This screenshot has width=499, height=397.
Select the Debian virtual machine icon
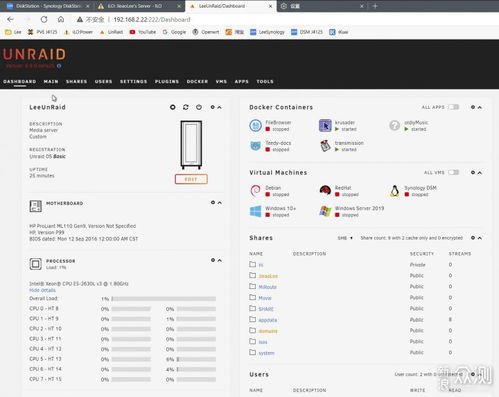[x=256, y=191]
